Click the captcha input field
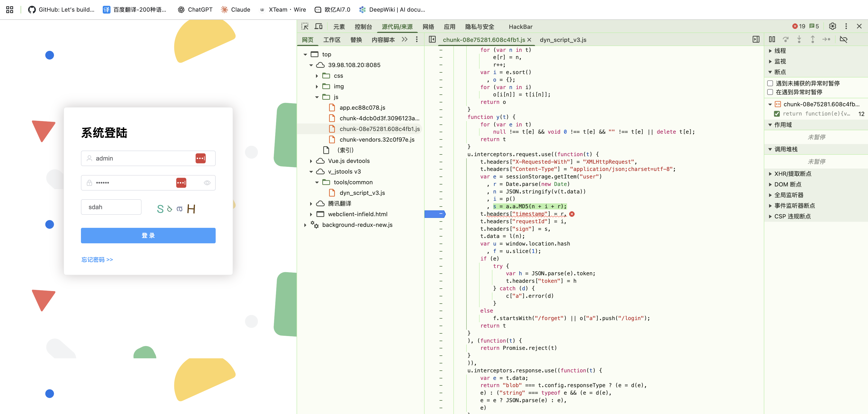The width and height of the screenshot is (868, 414). (111, 207)
